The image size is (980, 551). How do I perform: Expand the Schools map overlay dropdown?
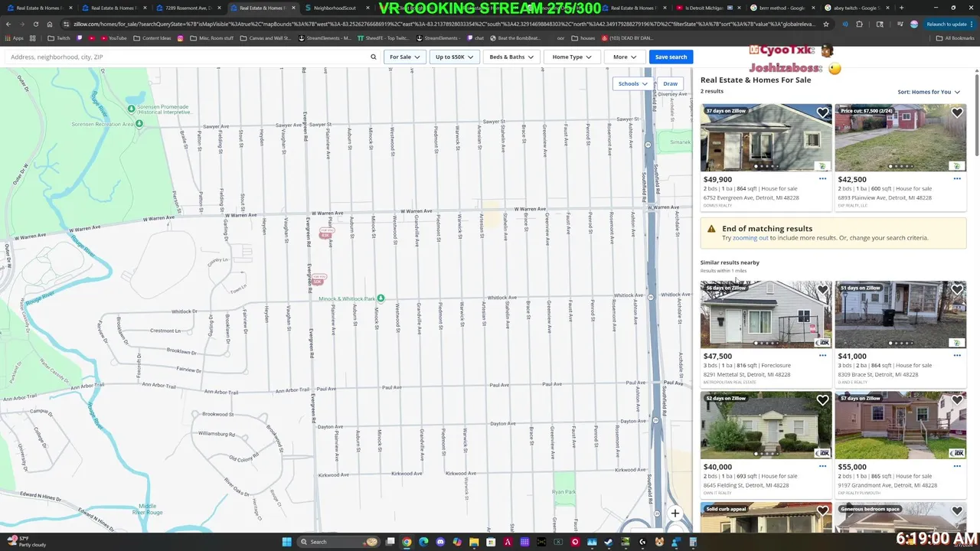click(633, 83)
